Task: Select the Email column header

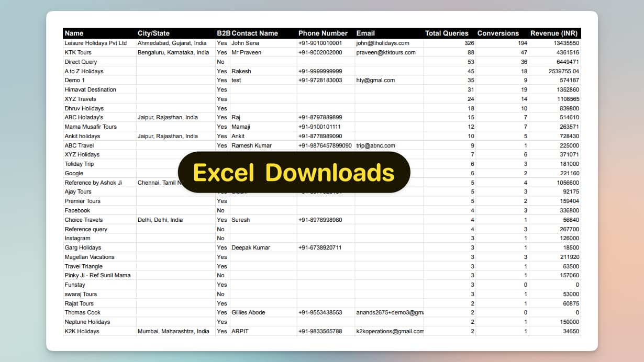Action: click(x=365, y=33)
